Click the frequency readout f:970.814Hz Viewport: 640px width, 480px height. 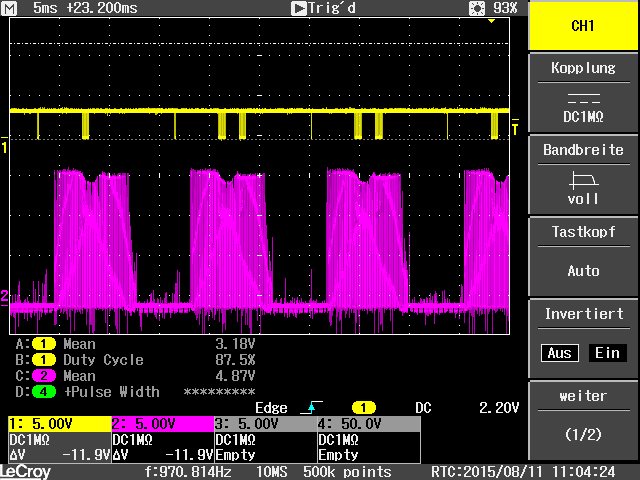coord(188,472)
